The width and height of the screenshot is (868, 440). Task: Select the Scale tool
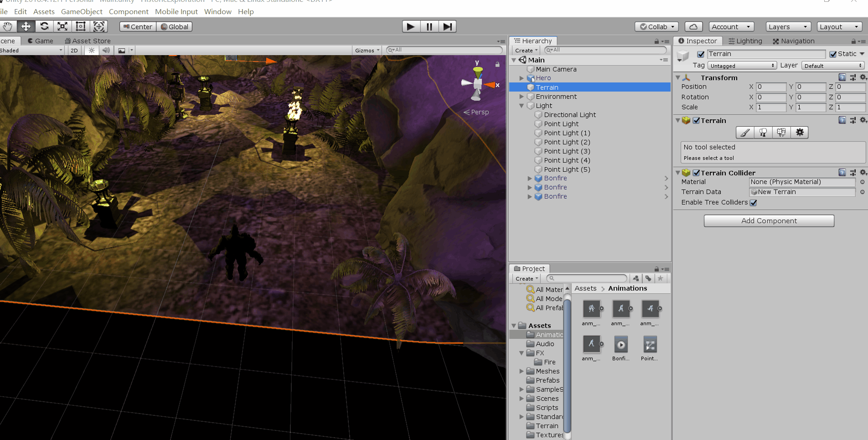coord(62,26)
